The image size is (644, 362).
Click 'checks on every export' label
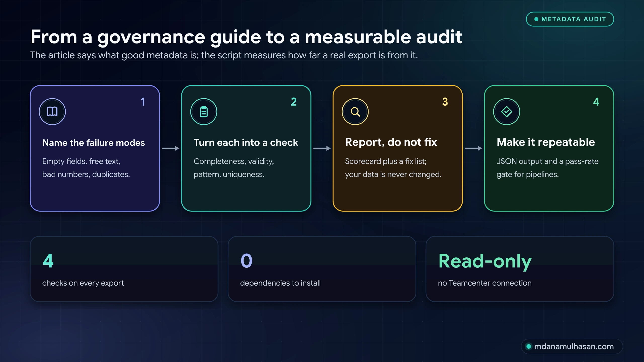click(83, 283)
